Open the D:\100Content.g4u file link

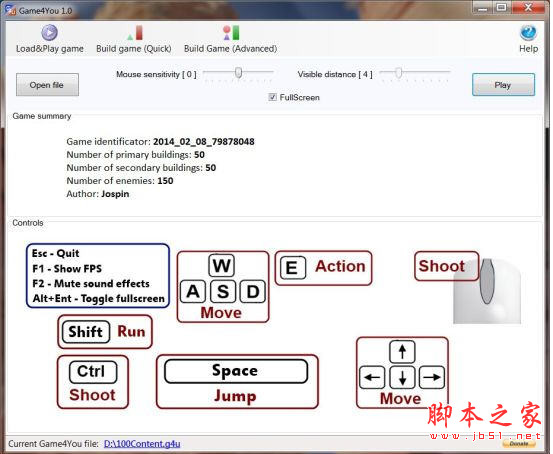tap(142, 443)
